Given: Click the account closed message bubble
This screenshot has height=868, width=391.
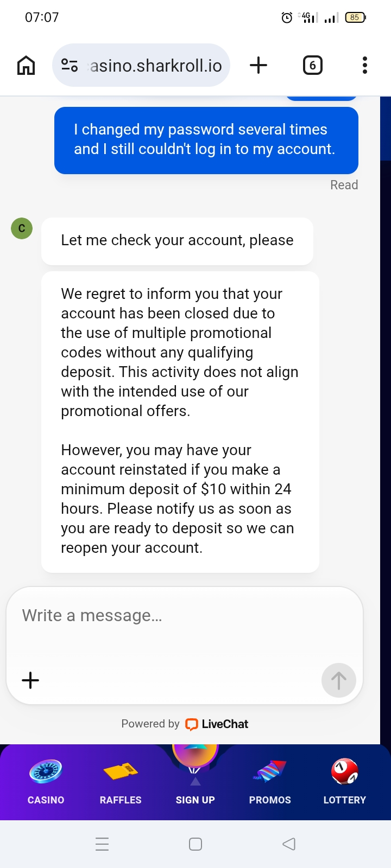Looking at the screenshot, I should coord(180,422).
